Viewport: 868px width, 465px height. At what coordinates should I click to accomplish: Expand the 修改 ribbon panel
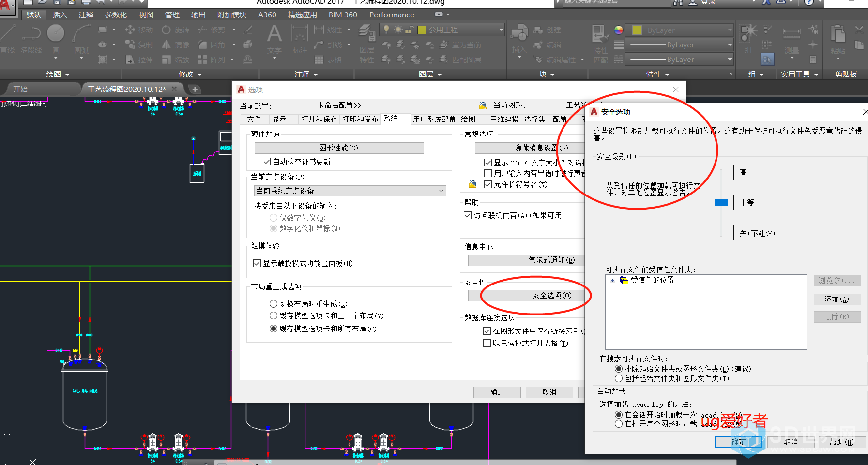pos(190,75)
